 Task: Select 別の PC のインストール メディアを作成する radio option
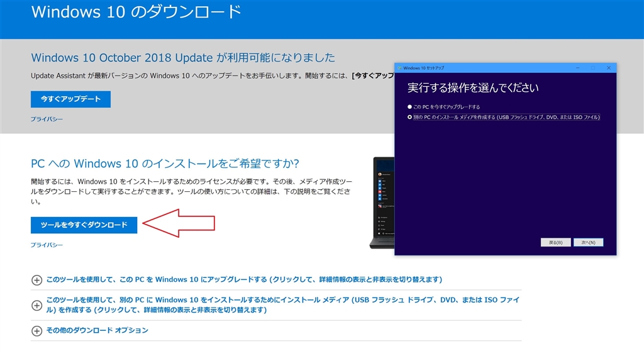[x=409, y=117]
